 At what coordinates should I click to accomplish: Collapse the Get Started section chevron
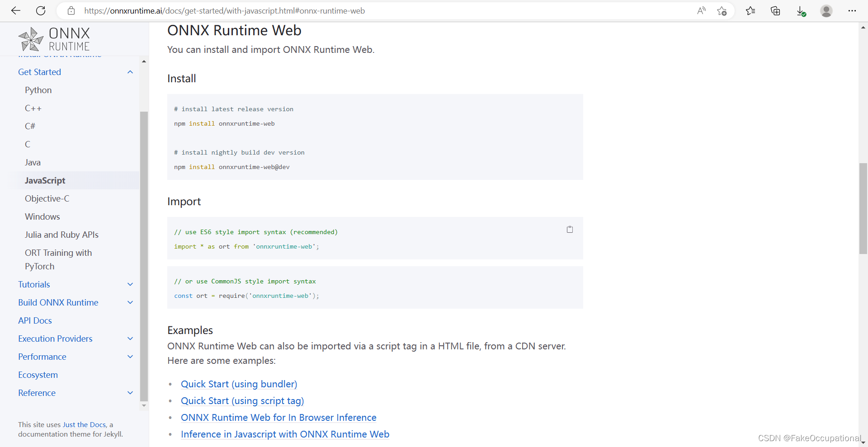click(x=130, y=72)
